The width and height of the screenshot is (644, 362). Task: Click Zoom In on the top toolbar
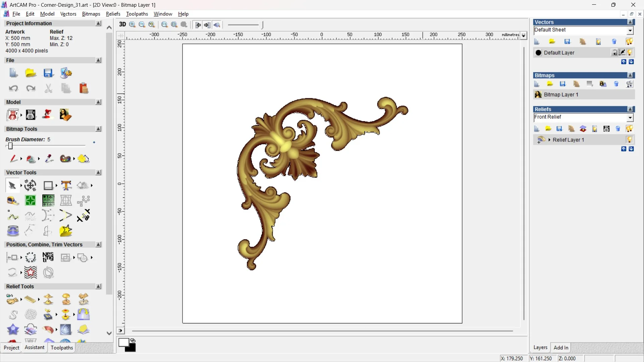132,25
